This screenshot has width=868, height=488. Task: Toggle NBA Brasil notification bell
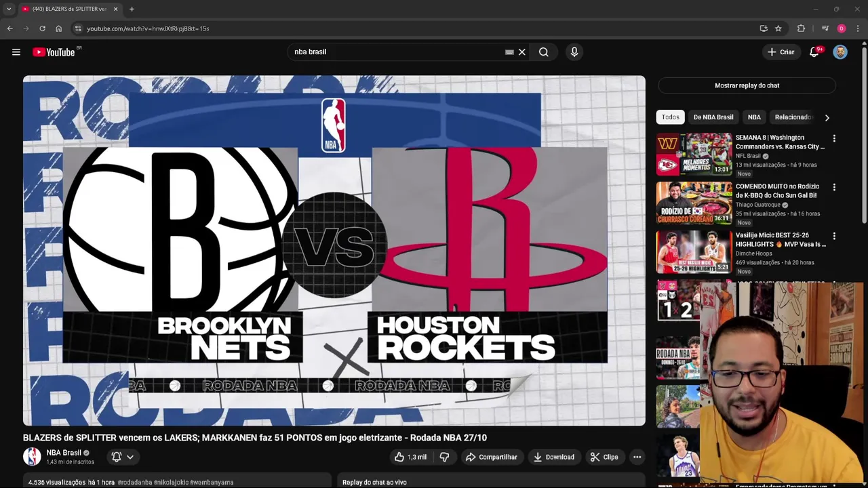point(117,457)
